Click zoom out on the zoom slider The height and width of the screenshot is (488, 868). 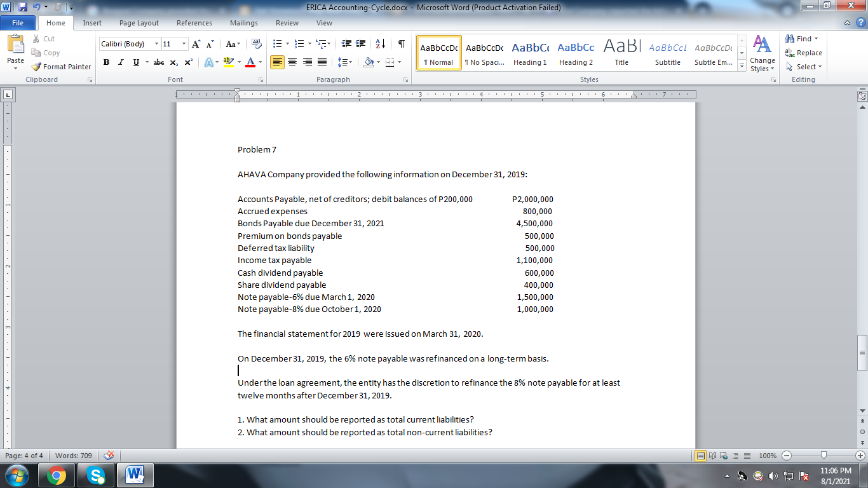point(786,456)
